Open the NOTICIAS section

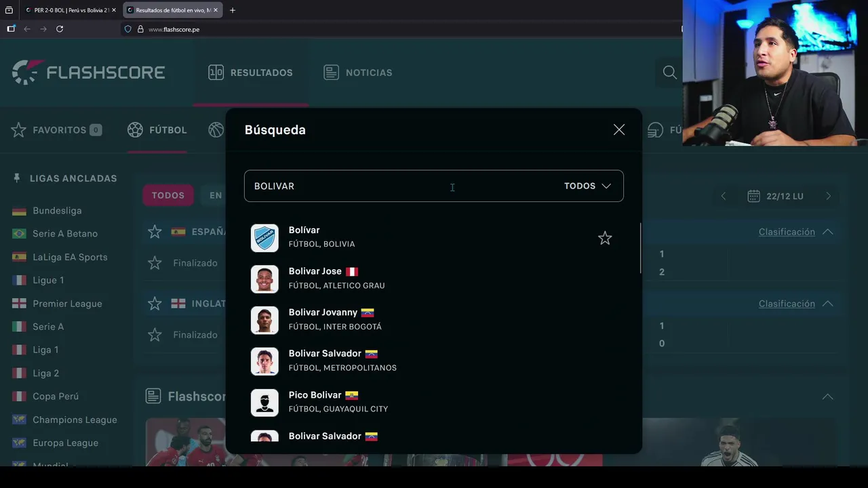[358, 73]
